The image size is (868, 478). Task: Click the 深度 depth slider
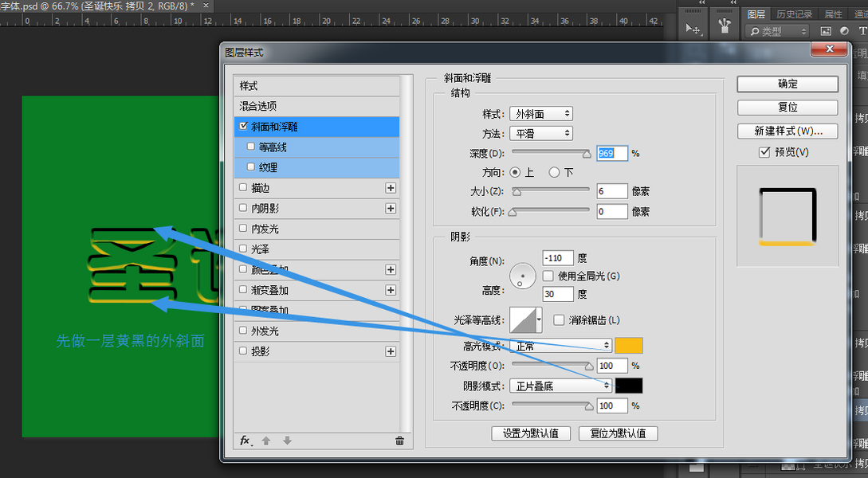551,153
